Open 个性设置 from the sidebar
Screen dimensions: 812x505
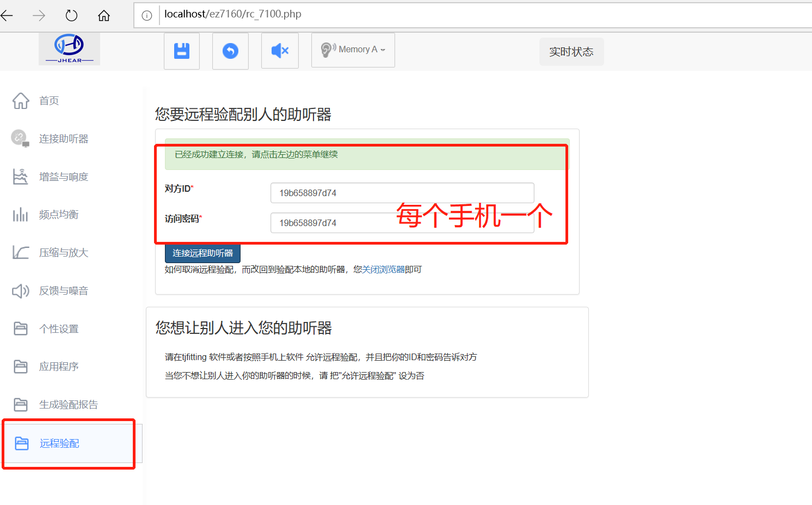tap(59, 329)
